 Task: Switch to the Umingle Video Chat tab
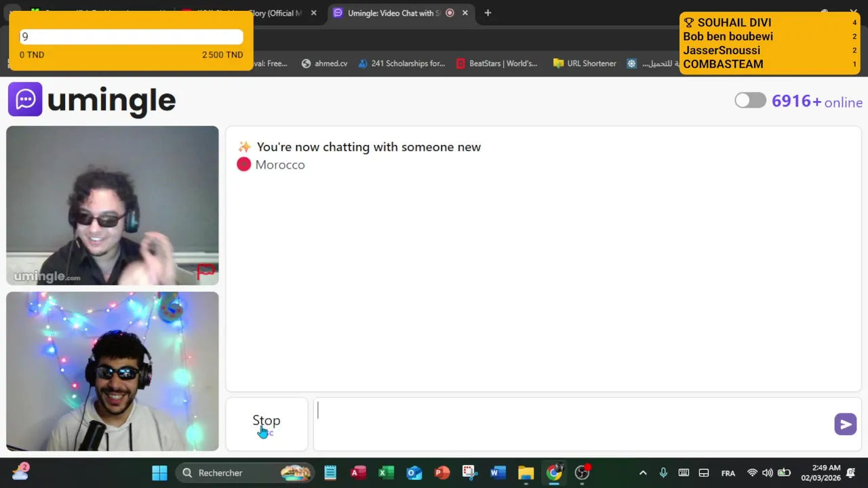[393, 13]
